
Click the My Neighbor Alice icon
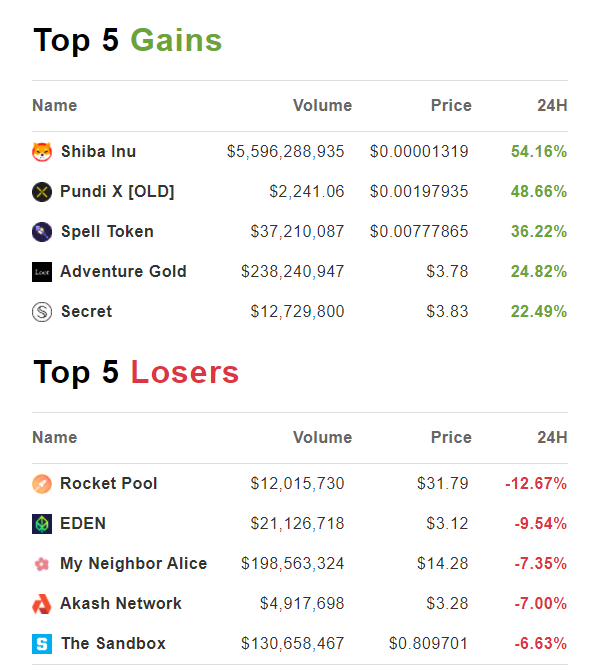click(41, 564)
